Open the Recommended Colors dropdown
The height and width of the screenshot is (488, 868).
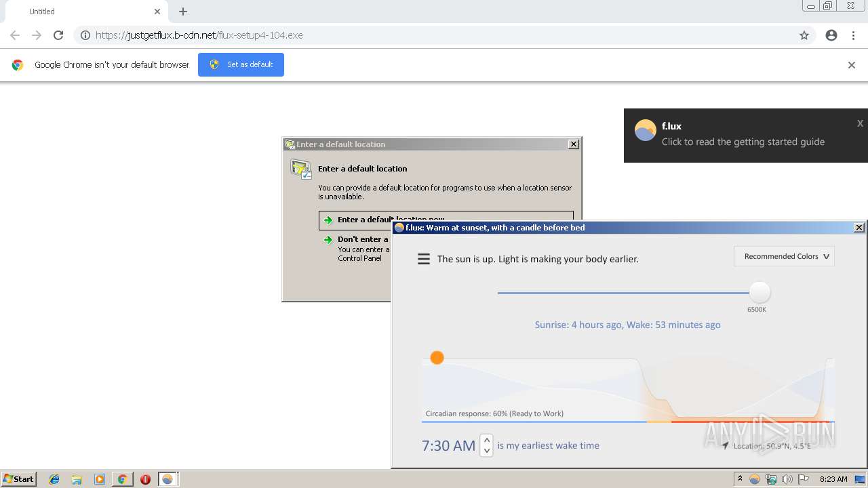(784, 256)
